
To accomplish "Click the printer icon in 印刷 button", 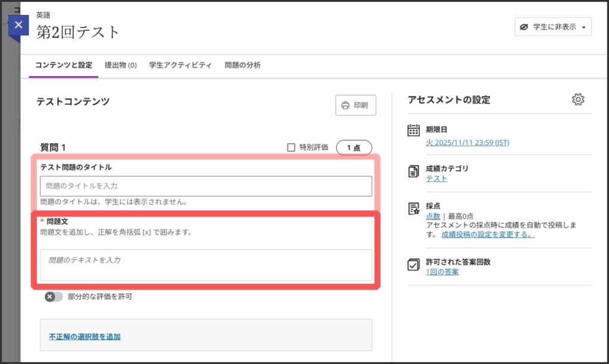I will [x=346, y=106].
